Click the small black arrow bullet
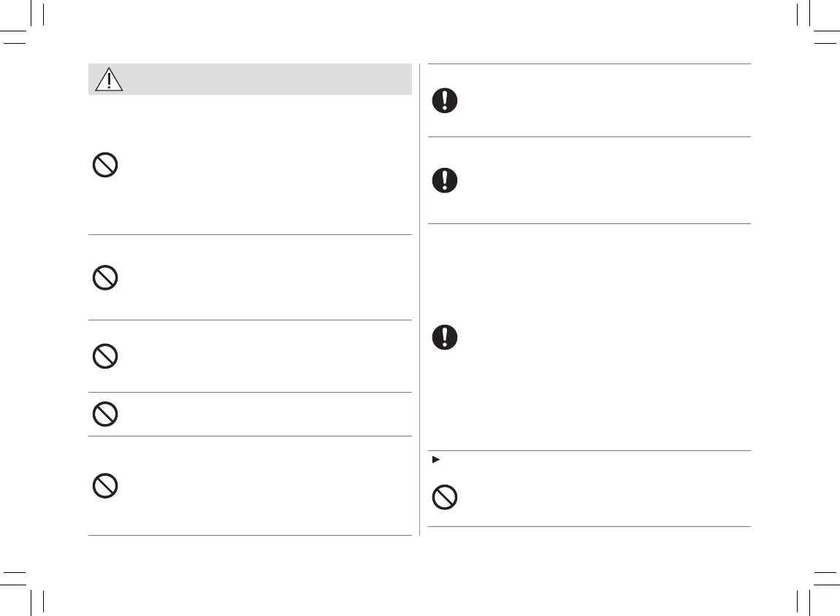 [436, 461]
